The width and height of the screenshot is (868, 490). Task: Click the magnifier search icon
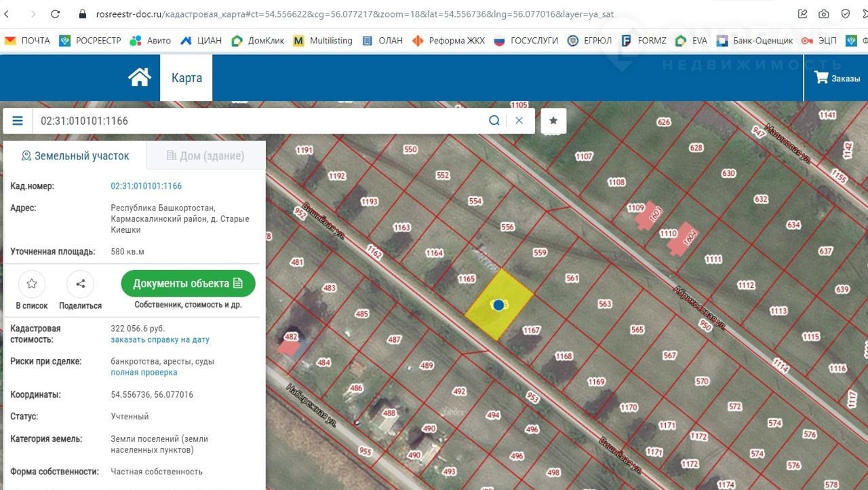click(494, 121)
